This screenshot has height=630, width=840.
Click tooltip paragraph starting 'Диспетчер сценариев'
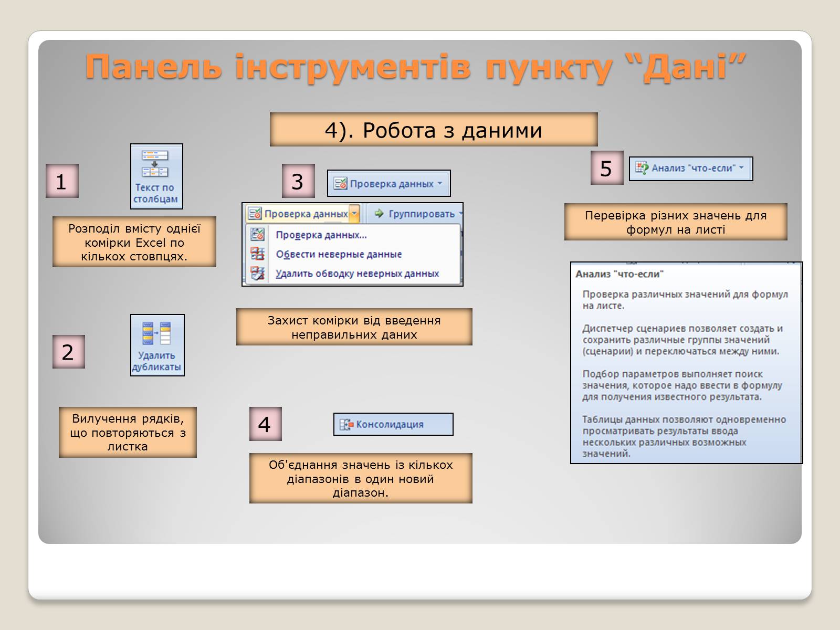coord(682,340)
